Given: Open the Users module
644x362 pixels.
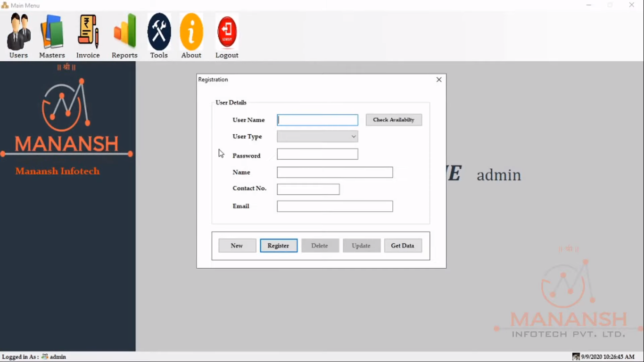Looking at the screenshot, I should (18, 31).
